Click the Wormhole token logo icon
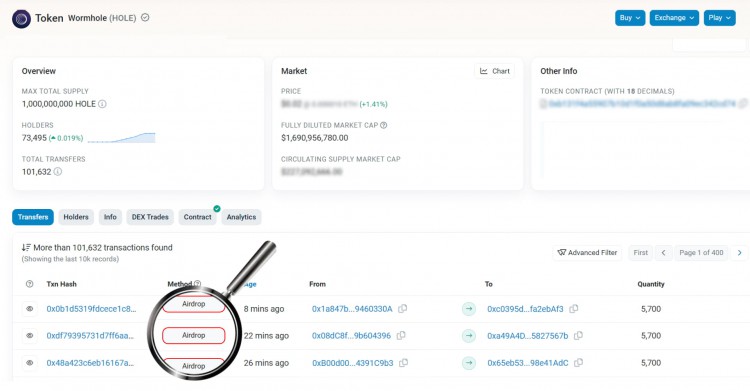This screenshot has width=750, height=391. pos(22,19)
